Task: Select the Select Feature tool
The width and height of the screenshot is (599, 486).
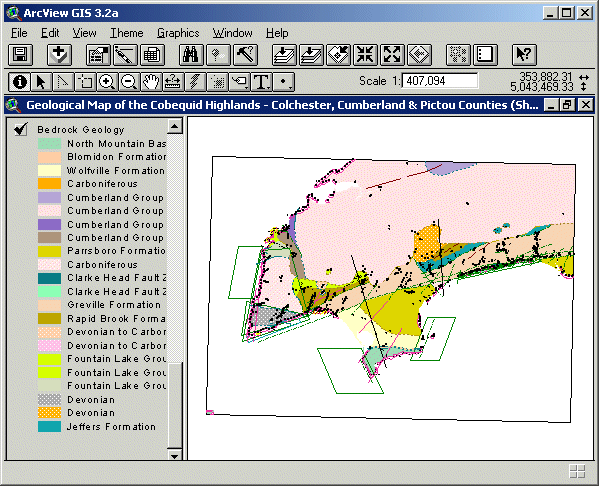Action: [x=85, y=82]
